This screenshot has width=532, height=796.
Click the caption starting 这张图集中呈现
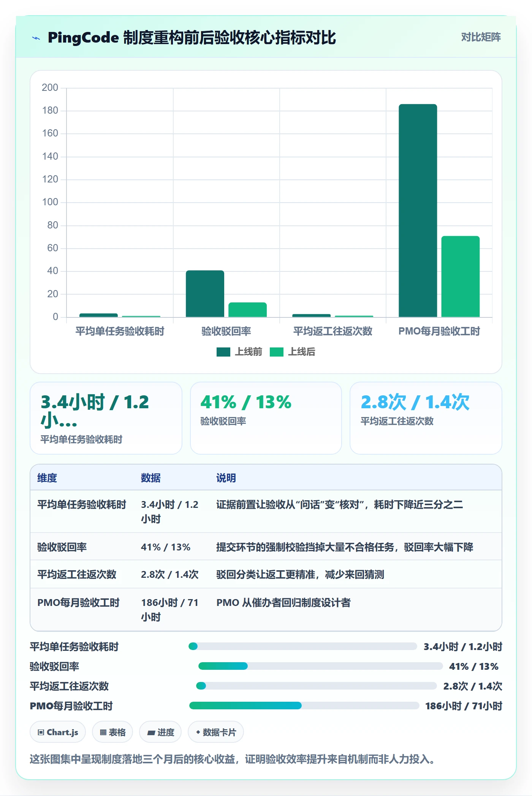click(232, 759)
